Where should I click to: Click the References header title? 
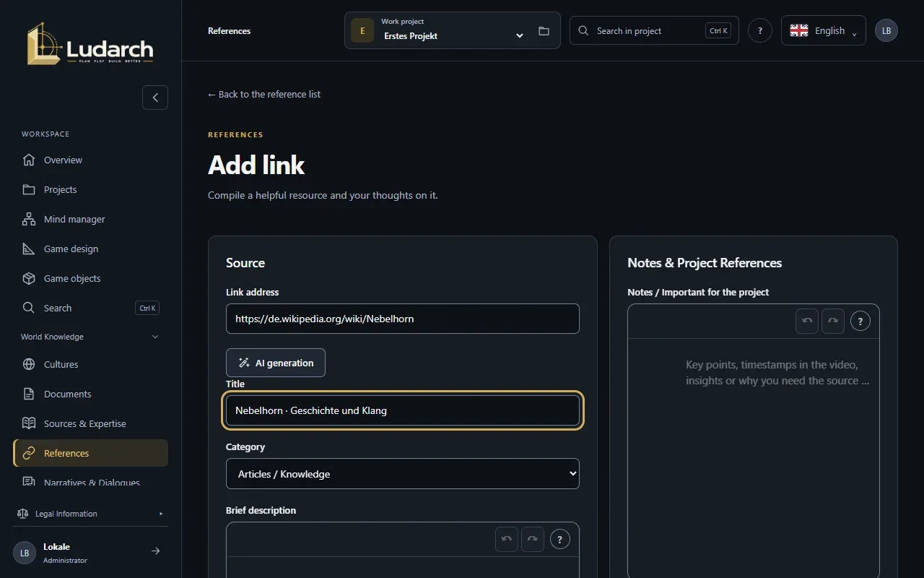point(230,31)
